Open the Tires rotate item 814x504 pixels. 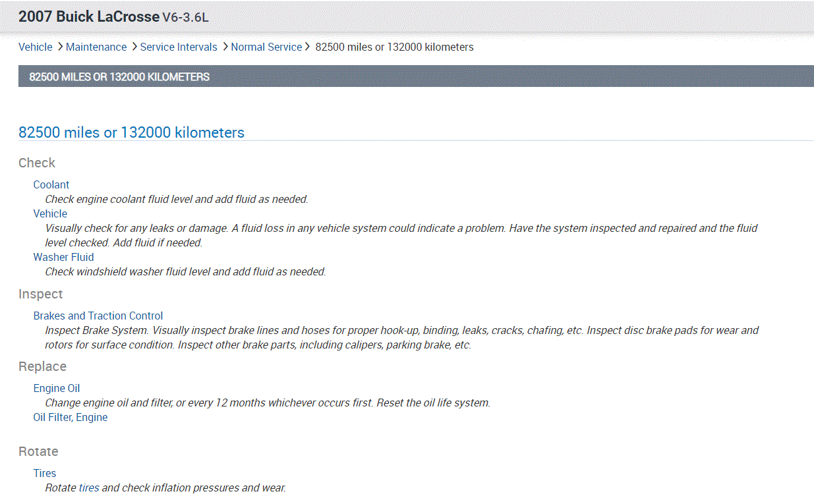45,473
